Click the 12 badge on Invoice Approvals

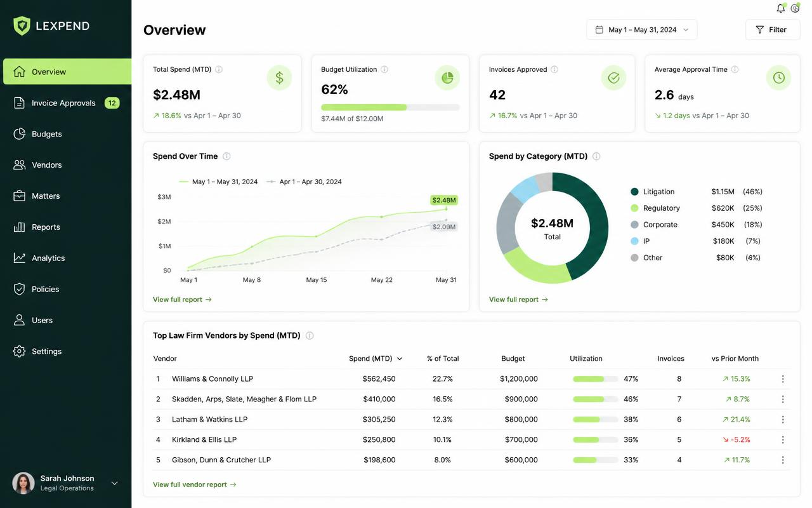[112, 103]
